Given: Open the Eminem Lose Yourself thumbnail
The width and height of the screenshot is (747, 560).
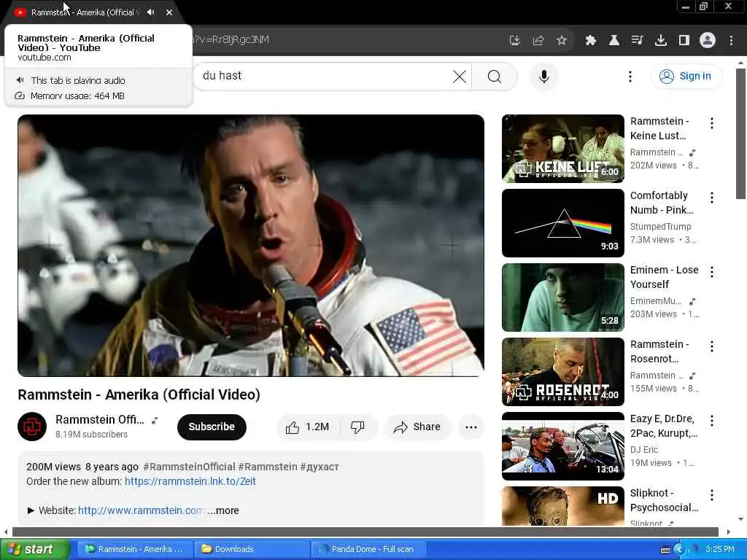Looking at the screenshot, I should click(x=562, y=297).
